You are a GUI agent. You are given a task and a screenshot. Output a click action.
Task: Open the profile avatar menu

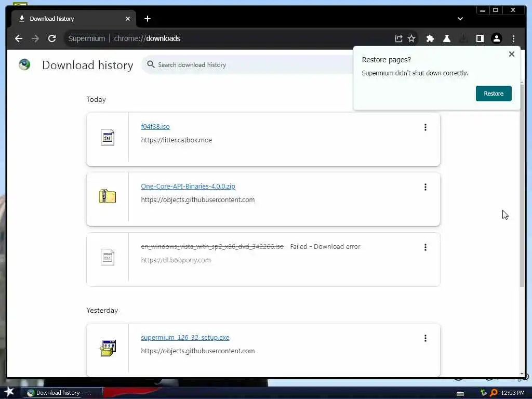click(x=496, y=38)
